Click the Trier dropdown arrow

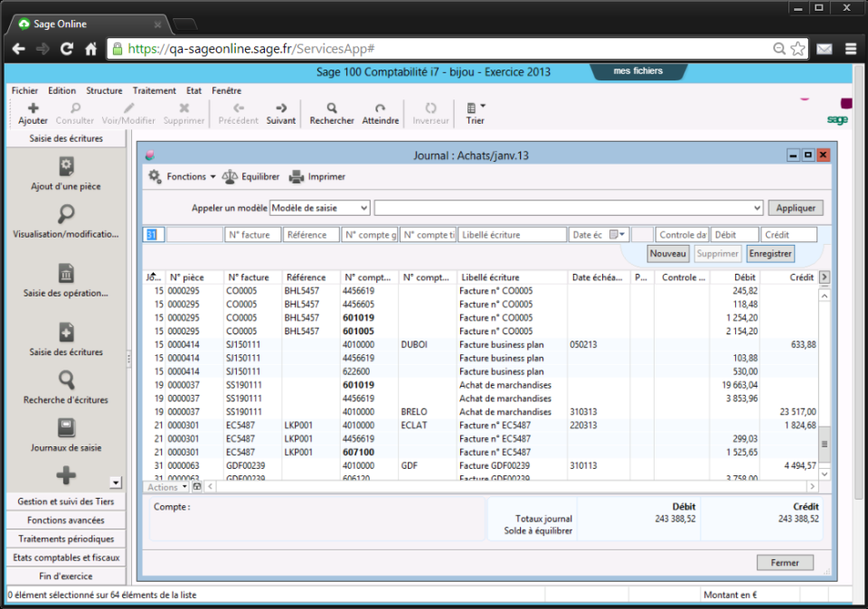pos(483,105)
